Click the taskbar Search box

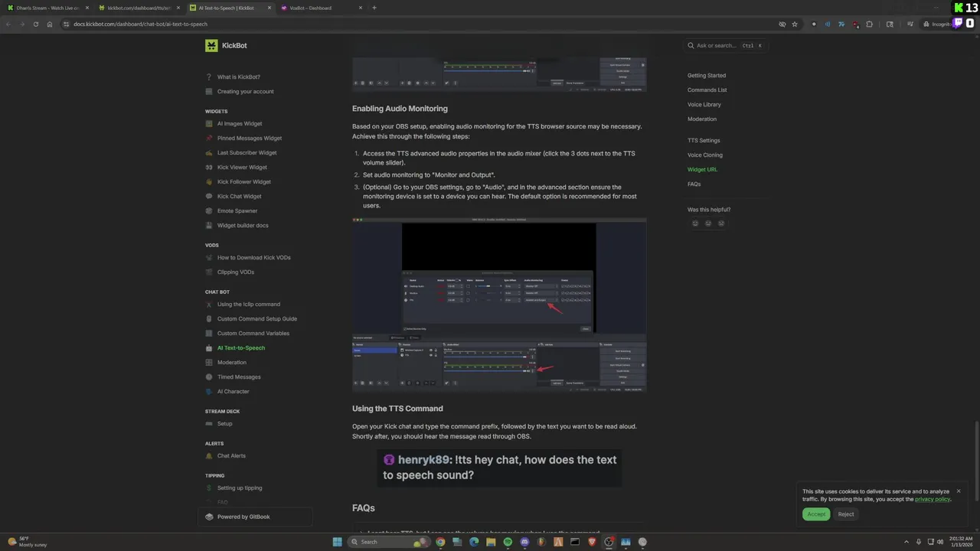tap(389, 542)
